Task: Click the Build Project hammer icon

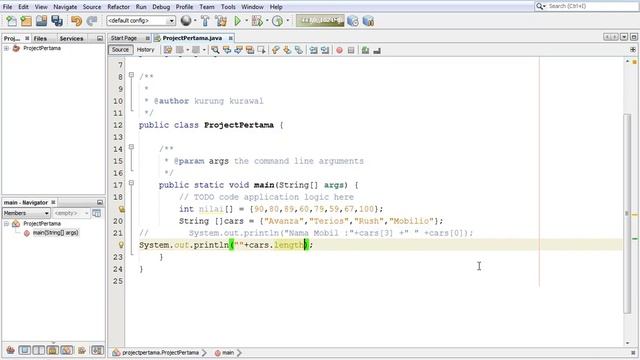Action: (205, 21)
